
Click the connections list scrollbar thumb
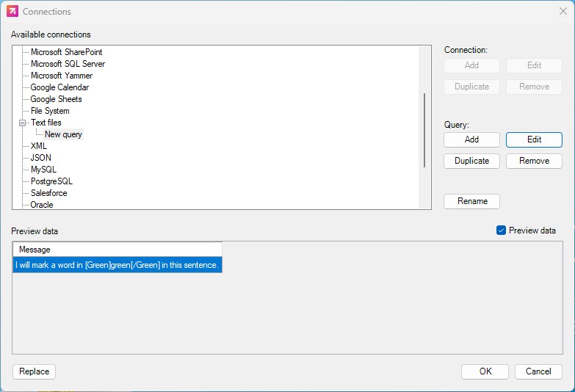tap(424, 130)
